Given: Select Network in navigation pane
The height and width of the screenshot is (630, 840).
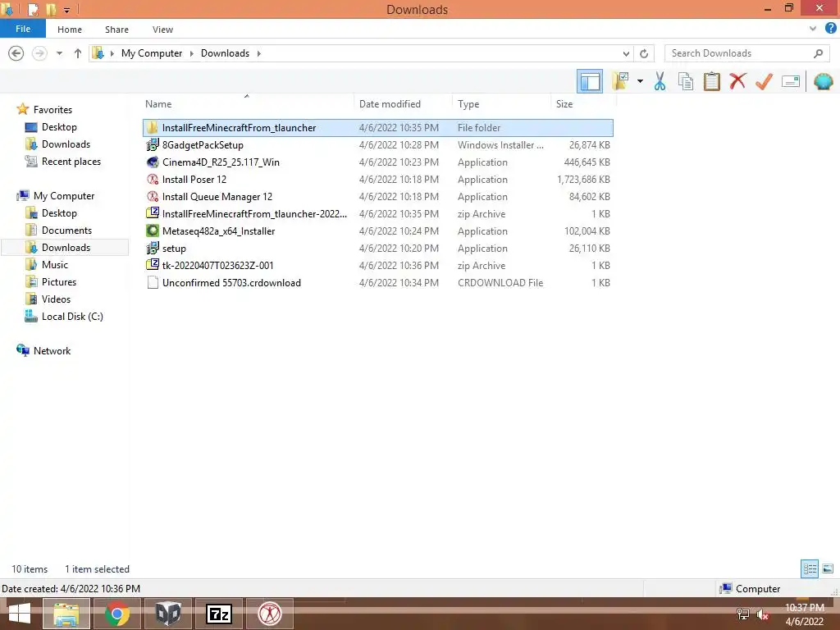Looking at the screenshot, I should click(x=52, y=351).
